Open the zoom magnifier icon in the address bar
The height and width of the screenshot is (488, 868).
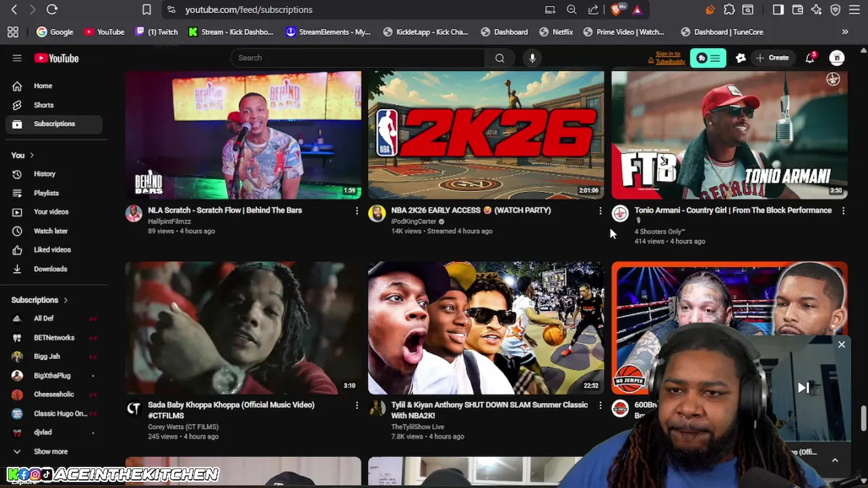click(572, 9)
